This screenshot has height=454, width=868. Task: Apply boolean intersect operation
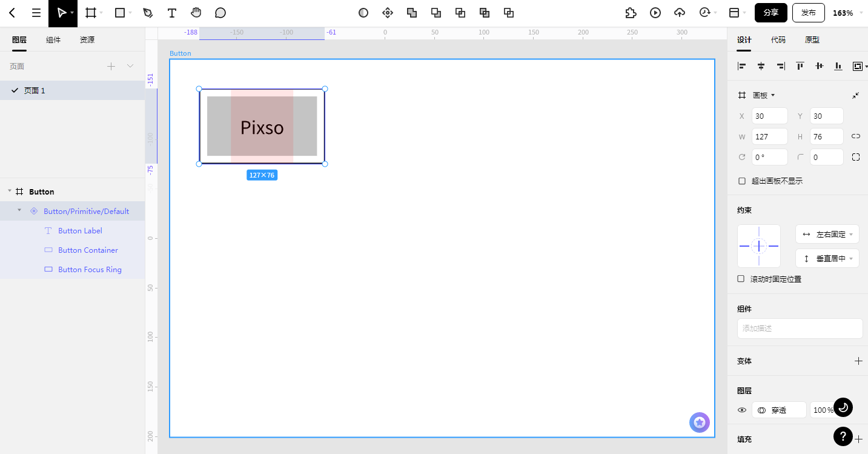coord(460,13)
